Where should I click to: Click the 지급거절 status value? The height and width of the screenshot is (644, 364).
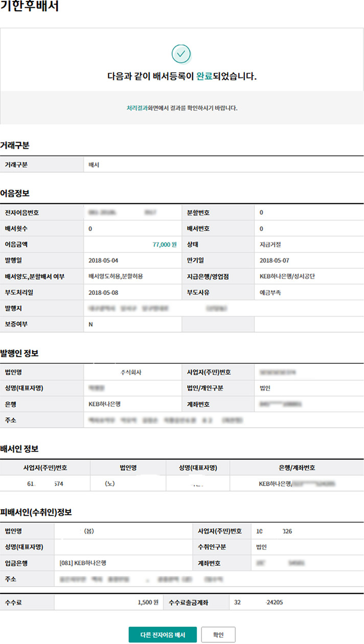tap(271, 244)
